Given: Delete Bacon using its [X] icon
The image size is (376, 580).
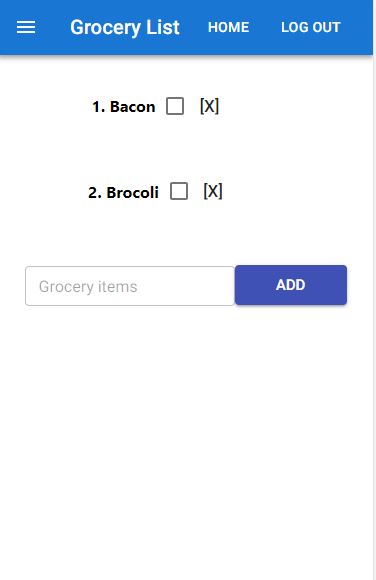Looking at the screenshot, I should pyautogui.click(x=209, y=106).
